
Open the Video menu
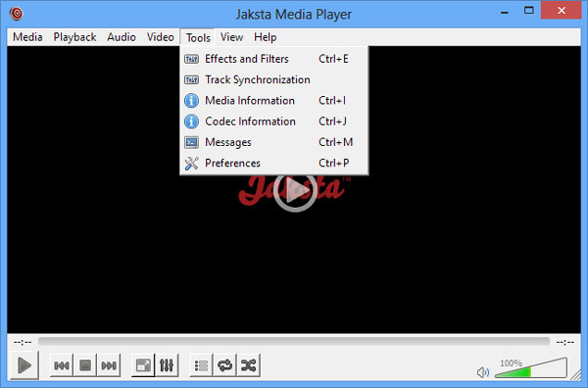coord(160,37)
